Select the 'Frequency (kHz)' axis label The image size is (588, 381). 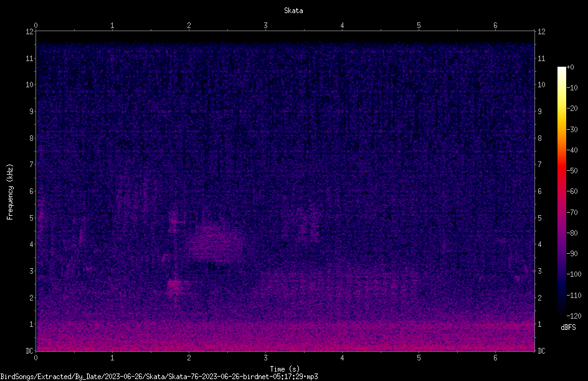pyautogui.click(x=10, y=192)
